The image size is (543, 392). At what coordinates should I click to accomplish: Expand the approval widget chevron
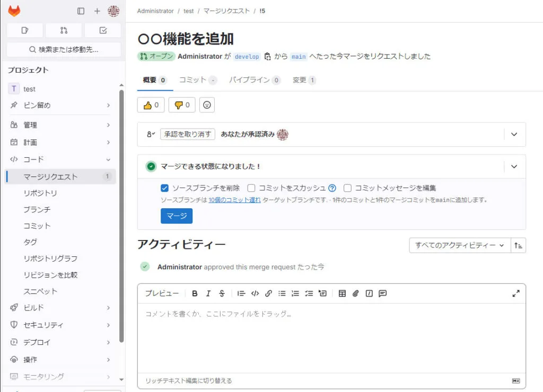(x=513, y=135)
